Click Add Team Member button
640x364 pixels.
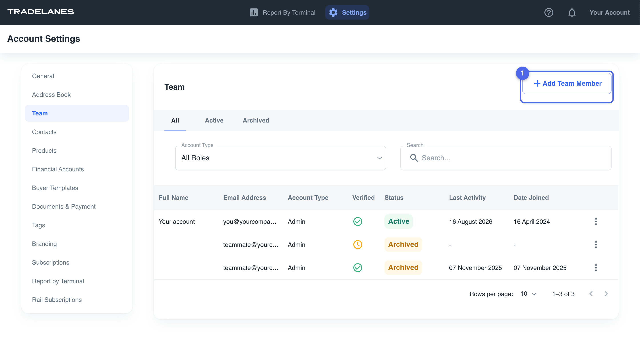(x=567, y=83)
